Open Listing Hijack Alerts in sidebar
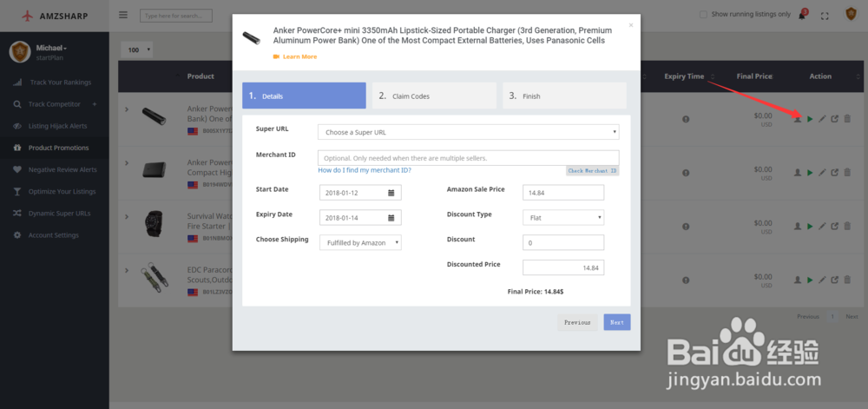This screenshot has width=868, height=409. pos(54,126)
